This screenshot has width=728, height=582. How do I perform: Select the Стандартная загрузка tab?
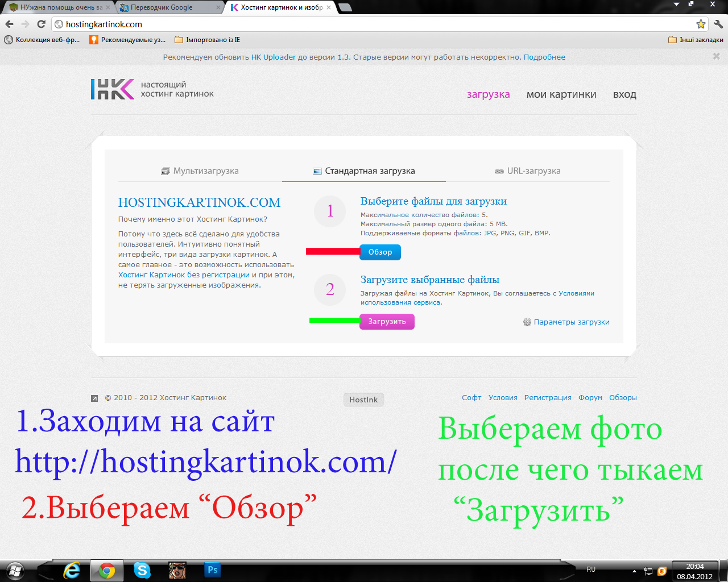point(364,171)
